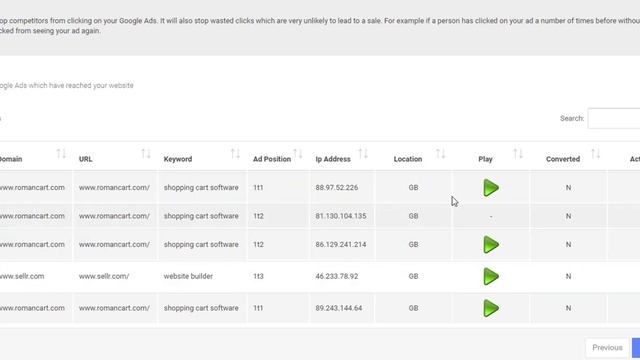Sort table by Ip Address column arrows
This screenshot has height=360, width=640.
(x=363, y=154)
